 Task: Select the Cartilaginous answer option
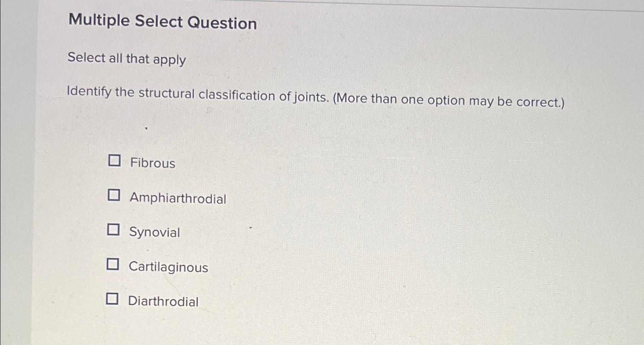(114, 265)
